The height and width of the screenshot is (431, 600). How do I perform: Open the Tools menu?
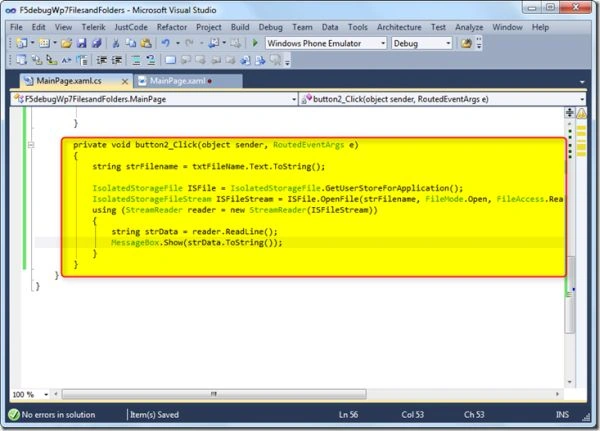coord(357,27)
